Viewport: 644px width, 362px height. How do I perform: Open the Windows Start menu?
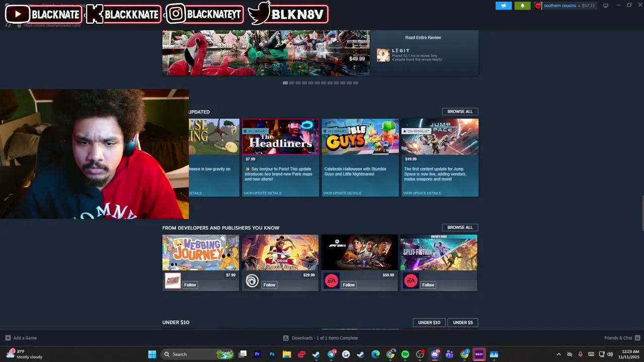152,354
